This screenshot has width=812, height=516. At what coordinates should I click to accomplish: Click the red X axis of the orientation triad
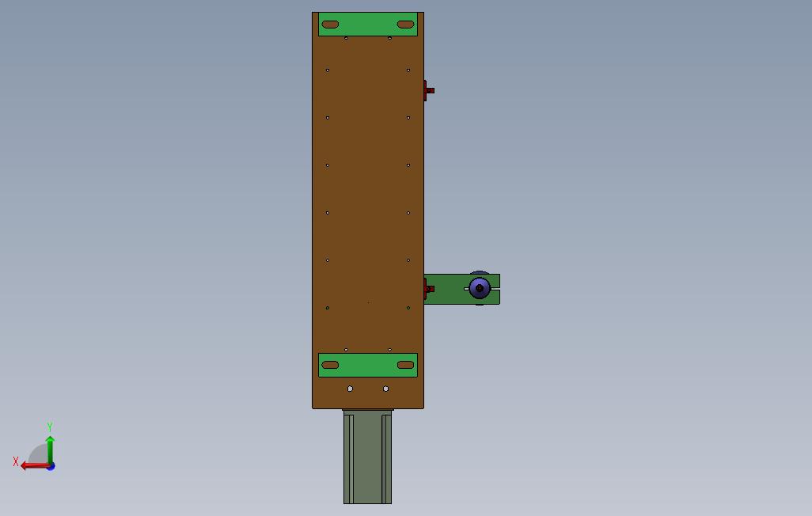pyautogui.click(x=35, y=466)
